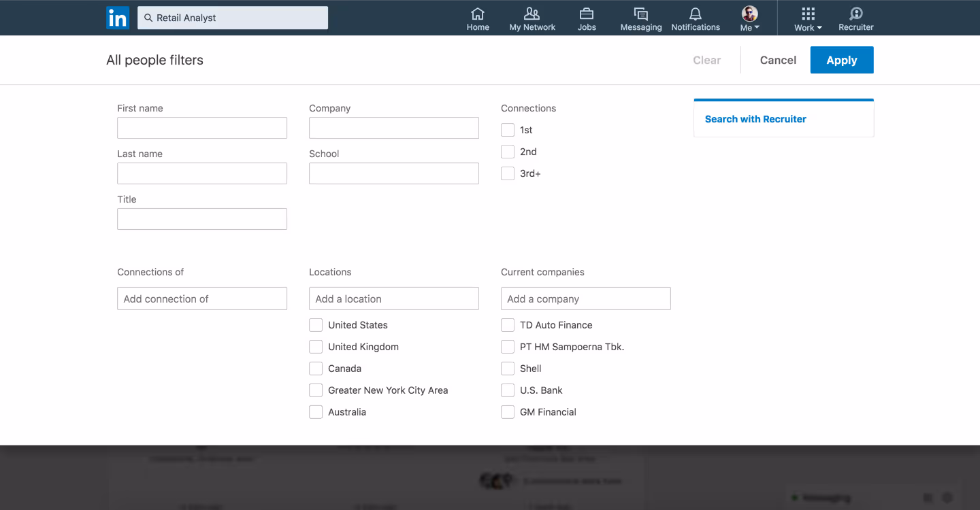Expand the Work menu
Viewport: 980px width, 510px height.
(x=807, y=18)
